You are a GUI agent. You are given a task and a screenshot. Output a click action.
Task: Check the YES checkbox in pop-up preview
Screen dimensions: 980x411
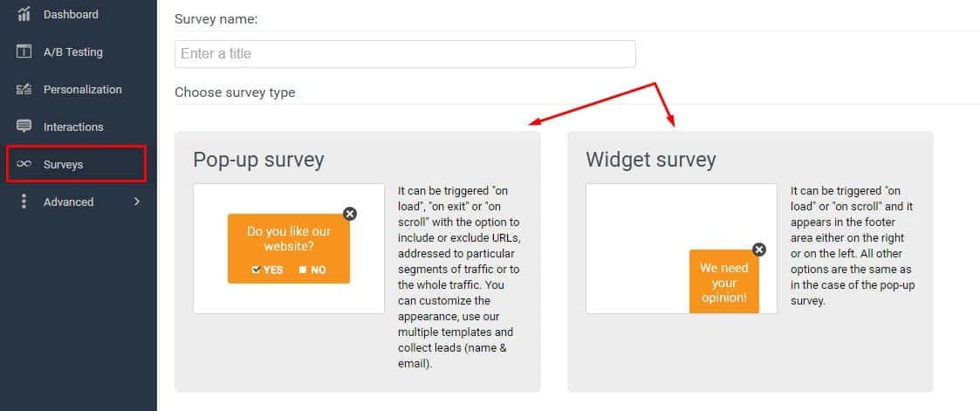pyautogui.click(x=256, y=270)
